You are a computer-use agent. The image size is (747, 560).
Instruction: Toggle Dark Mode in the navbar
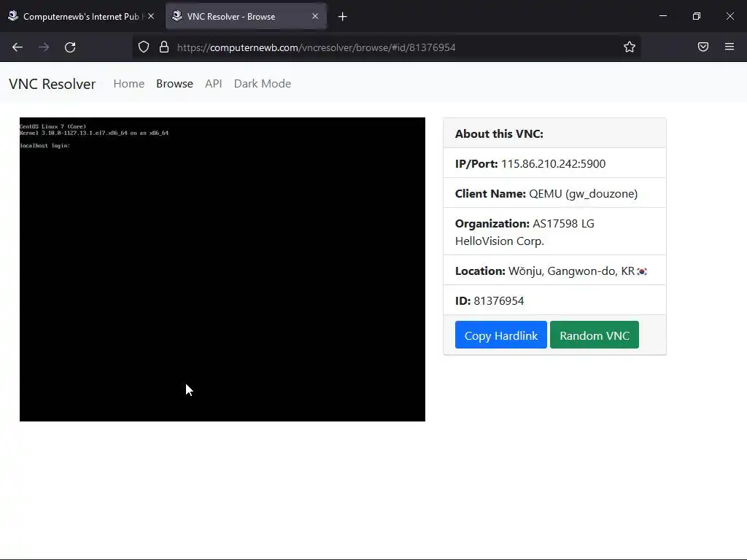(263, 84)
